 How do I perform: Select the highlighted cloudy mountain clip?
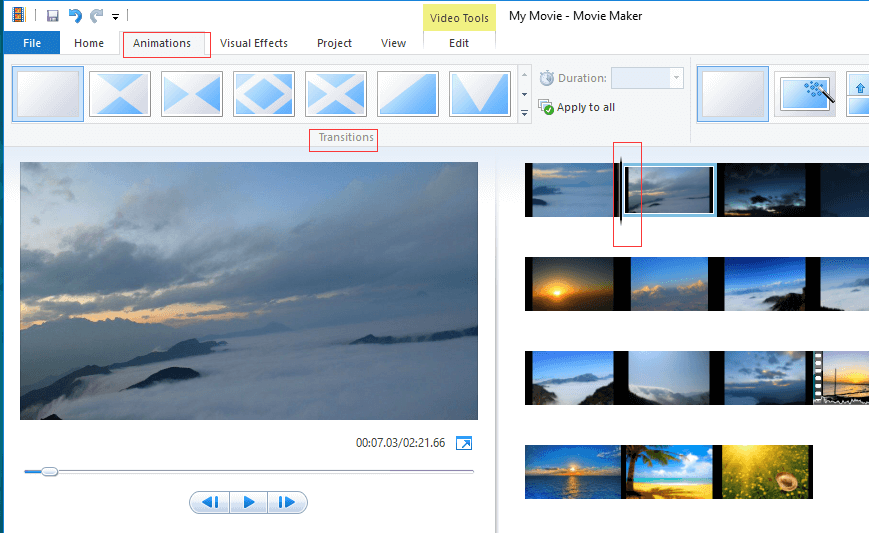click(x=669, y=190)
